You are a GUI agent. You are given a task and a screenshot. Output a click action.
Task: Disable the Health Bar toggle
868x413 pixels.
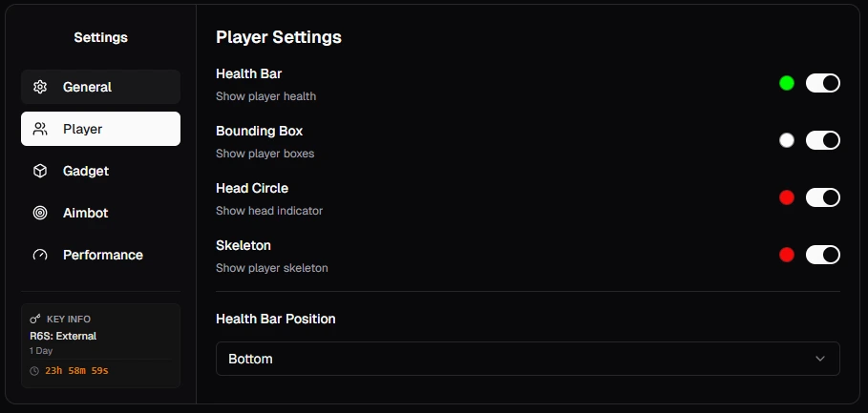point(822,83)
